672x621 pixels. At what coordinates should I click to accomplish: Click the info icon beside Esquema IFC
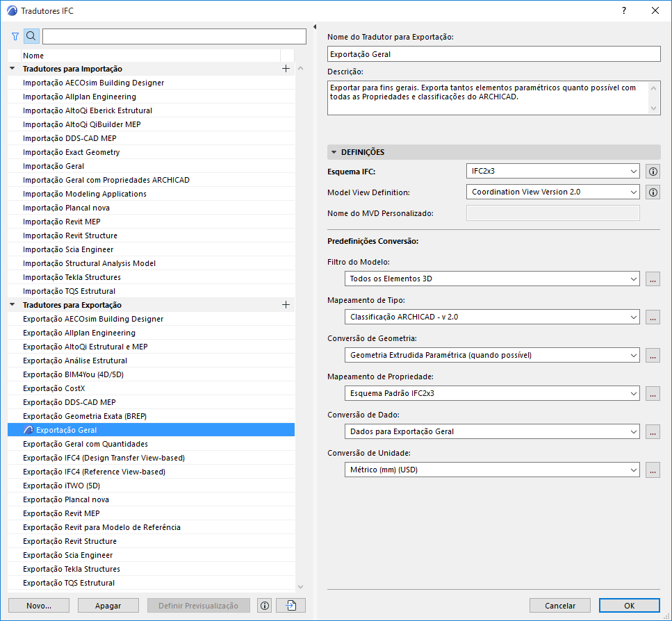pyautogui.click(x=653, y=171)
